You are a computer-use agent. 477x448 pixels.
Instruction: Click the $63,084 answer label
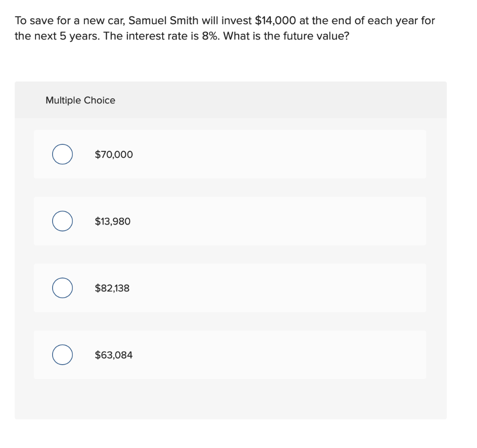tap(114, 355)
